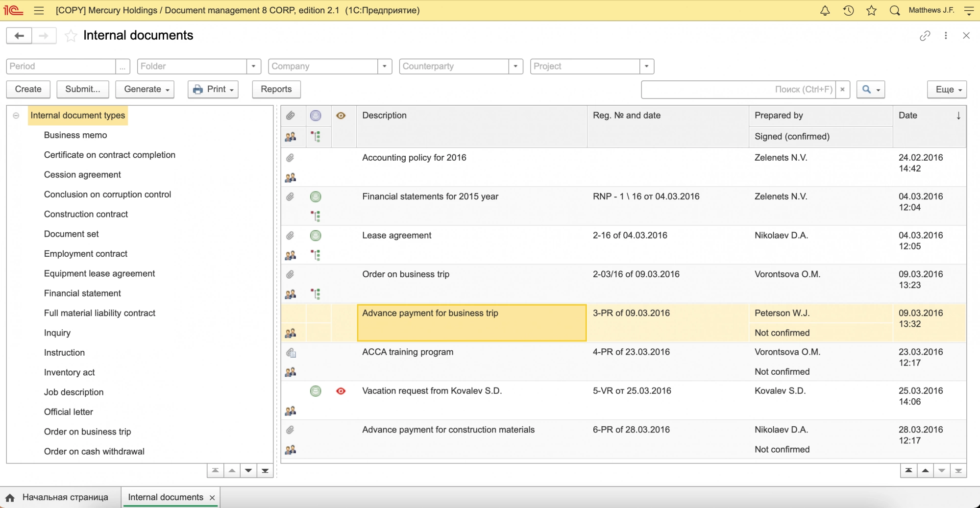This screenshot has height=508, width=980.
Task: Expand the Company filter dropdown
Action: coord(385,66)
